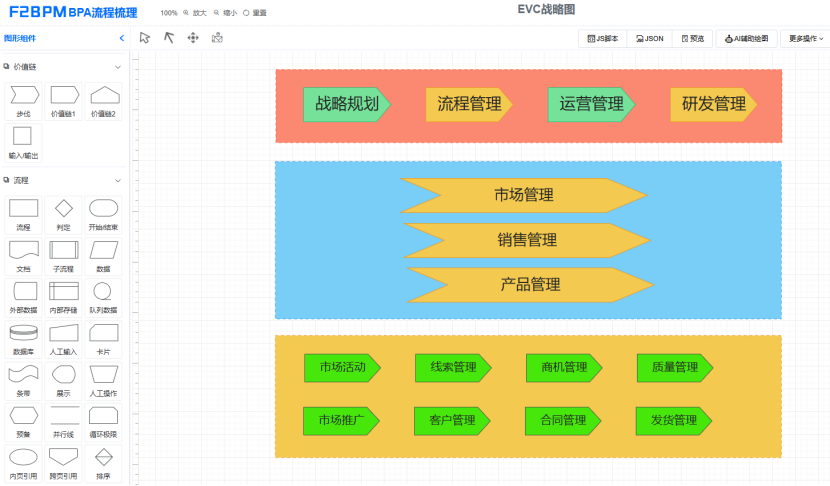Pick the 条带 wavy tape shape
830x486 pixels.
point(23,380)
